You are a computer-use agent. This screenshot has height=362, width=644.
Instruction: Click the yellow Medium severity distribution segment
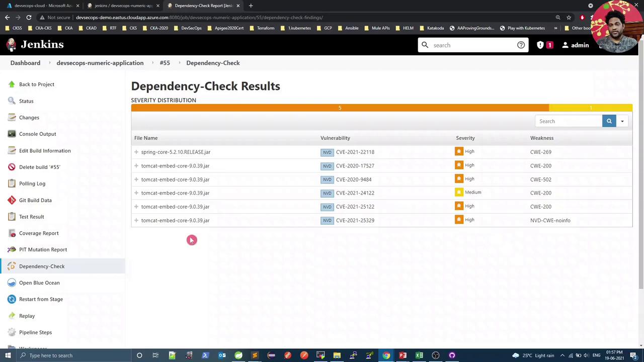pos(591,108)
